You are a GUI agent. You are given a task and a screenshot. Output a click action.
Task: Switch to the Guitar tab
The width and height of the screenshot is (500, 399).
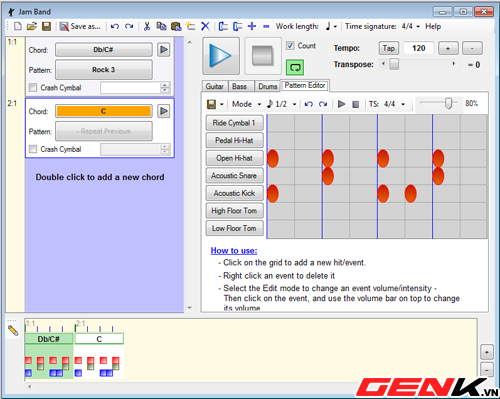(x=215, y=86)
